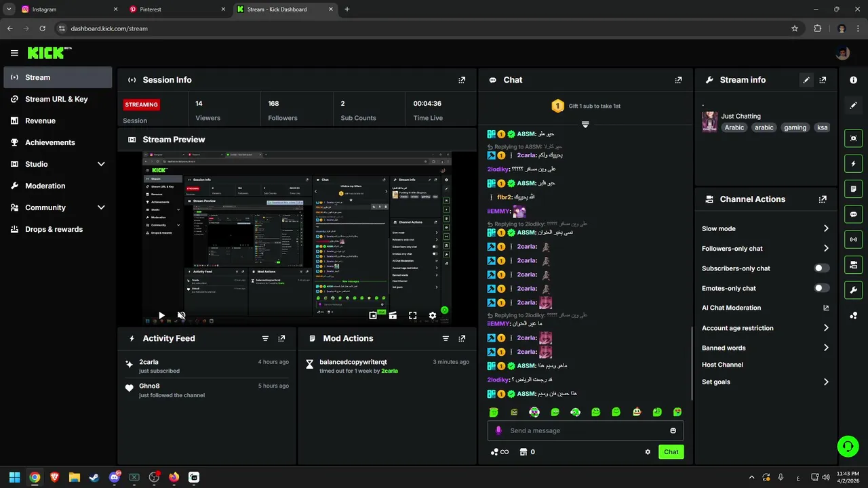The image size is (868, 488).
Task: Go to Revenue in sidebar
Action: click(58, 121)
